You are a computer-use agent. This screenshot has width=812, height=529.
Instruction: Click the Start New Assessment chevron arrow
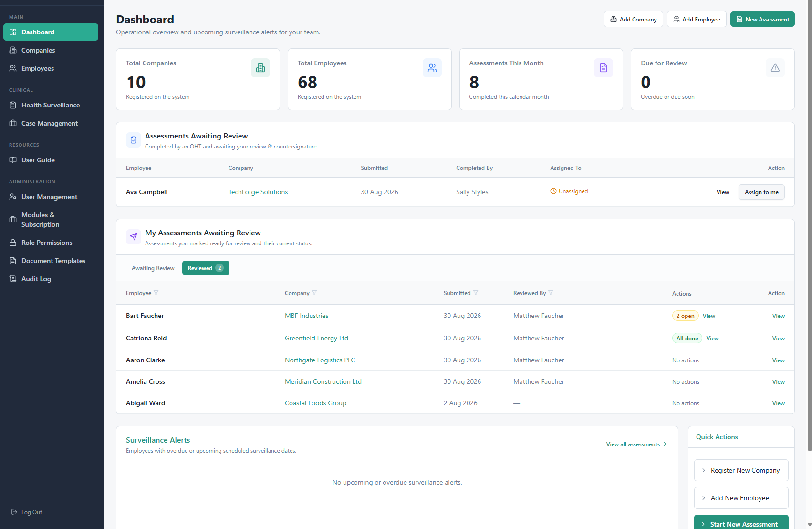[703, 524]
